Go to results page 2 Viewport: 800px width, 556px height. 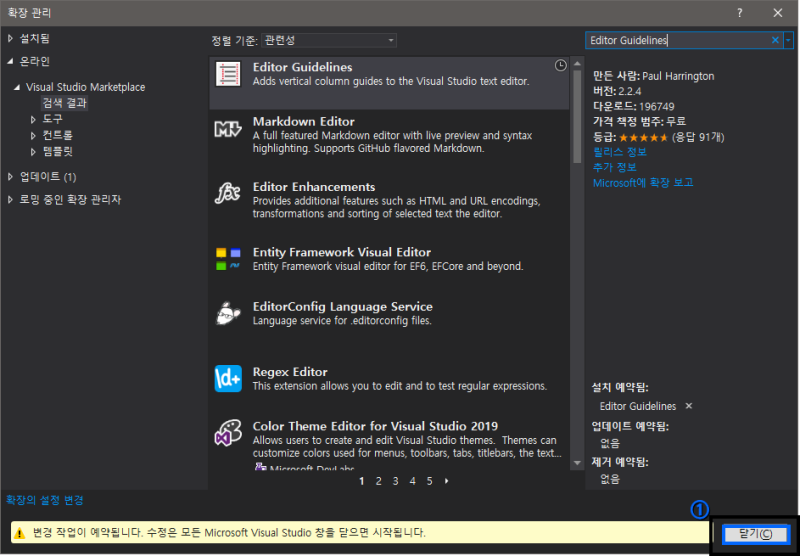pyautogui.click(x=379, y=481)
